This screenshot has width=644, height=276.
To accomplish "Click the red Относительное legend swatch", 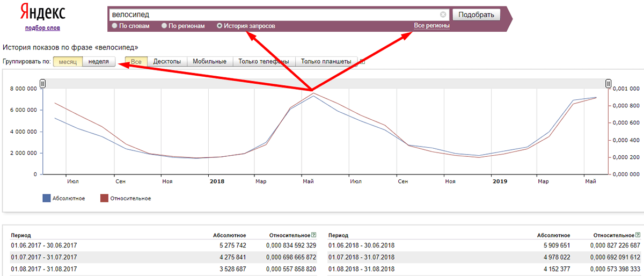I will (x=105, y=199).
